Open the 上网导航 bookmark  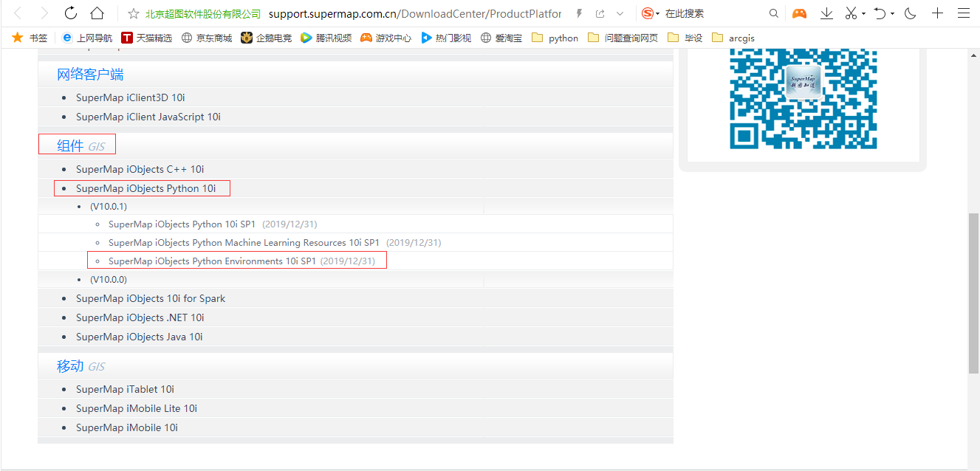point(87,38)
